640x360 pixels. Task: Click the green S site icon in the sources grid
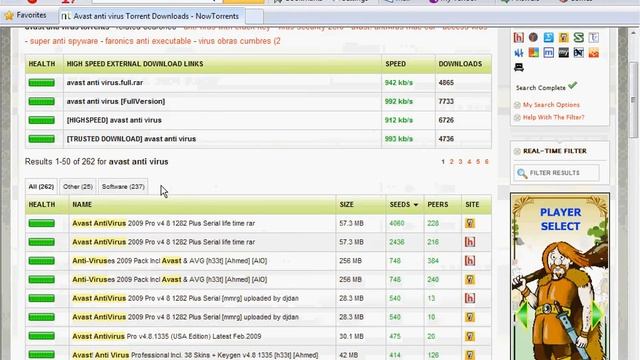(x=578, y=38)
